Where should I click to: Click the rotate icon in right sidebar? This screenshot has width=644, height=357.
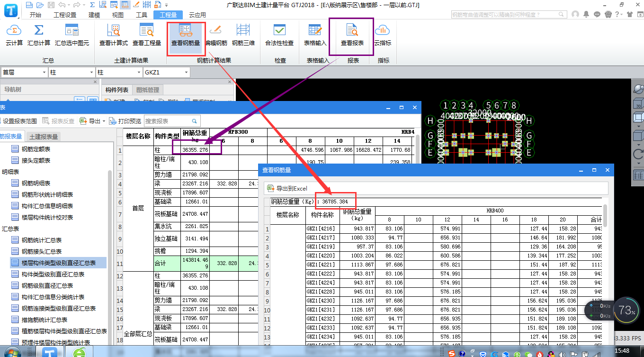[638, 154]
